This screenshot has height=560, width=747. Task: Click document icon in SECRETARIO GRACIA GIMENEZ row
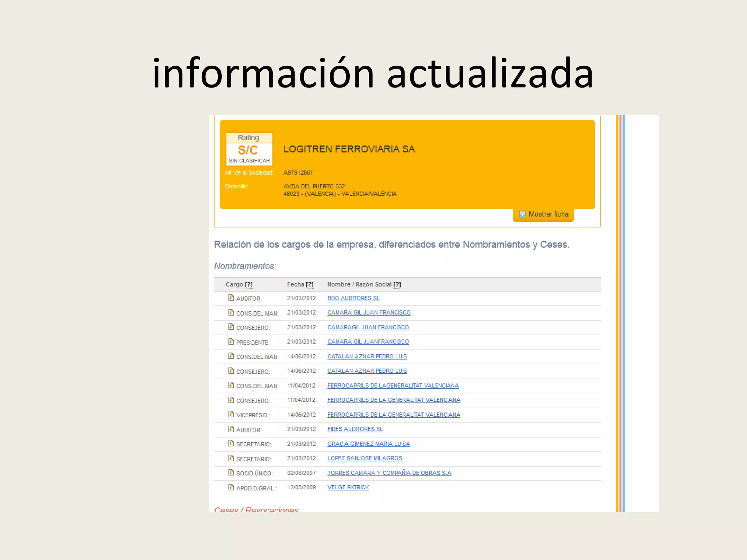[231, 444]
